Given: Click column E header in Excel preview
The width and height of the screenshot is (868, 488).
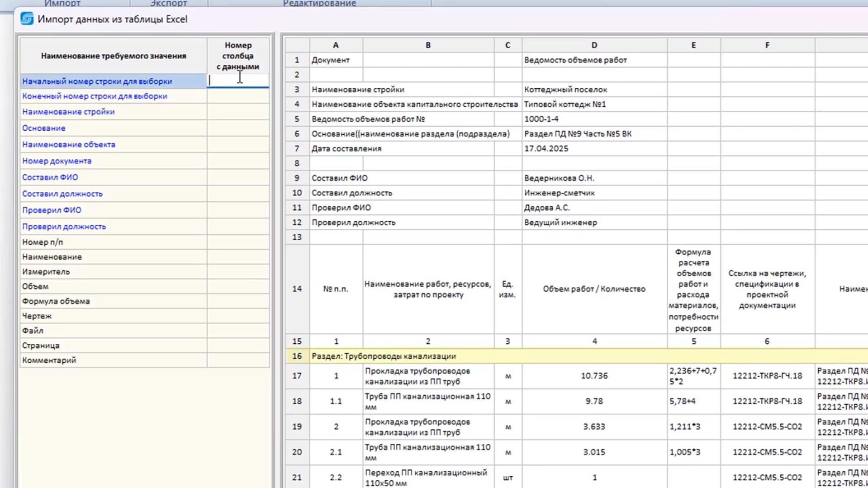Looking at the screenshot, I should point(693,45).
